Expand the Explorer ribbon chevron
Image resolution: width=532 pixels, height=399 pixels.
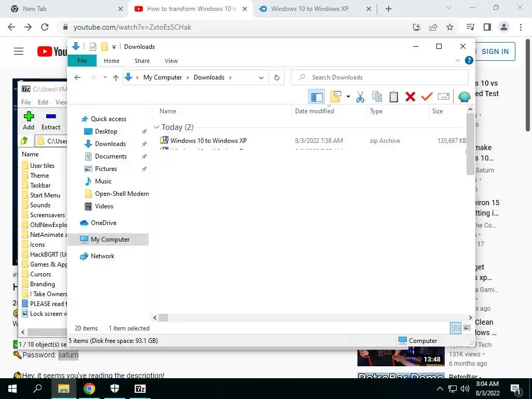457,60
